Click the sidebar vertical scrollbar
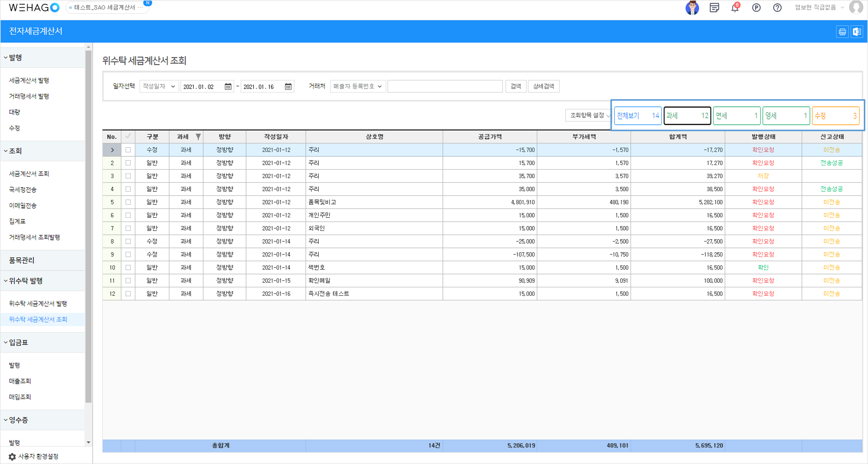 [88, 226]
